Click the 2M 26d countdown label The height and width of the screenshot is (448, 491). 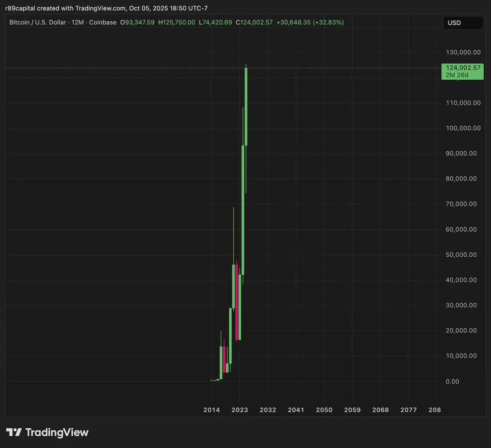[457, 75]
